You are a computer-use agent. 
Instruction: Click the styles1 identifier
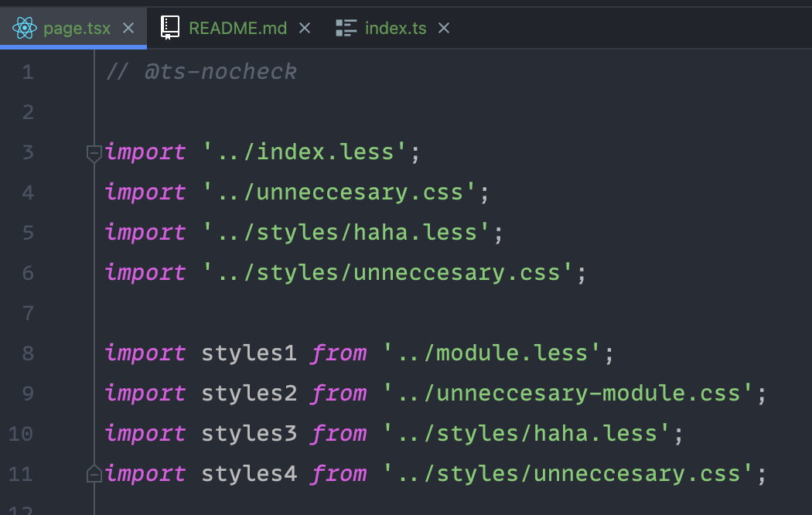[x=249, y=353]
